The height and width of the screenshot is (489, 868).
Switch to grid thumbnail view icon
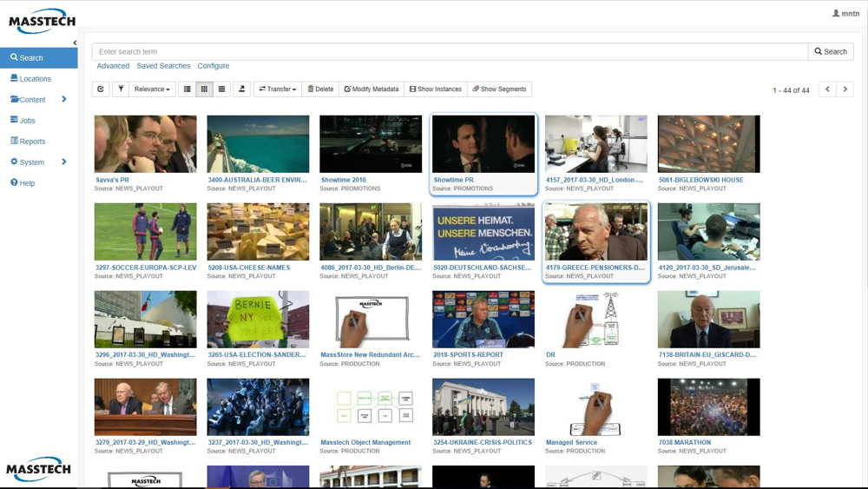coord(204,89)
